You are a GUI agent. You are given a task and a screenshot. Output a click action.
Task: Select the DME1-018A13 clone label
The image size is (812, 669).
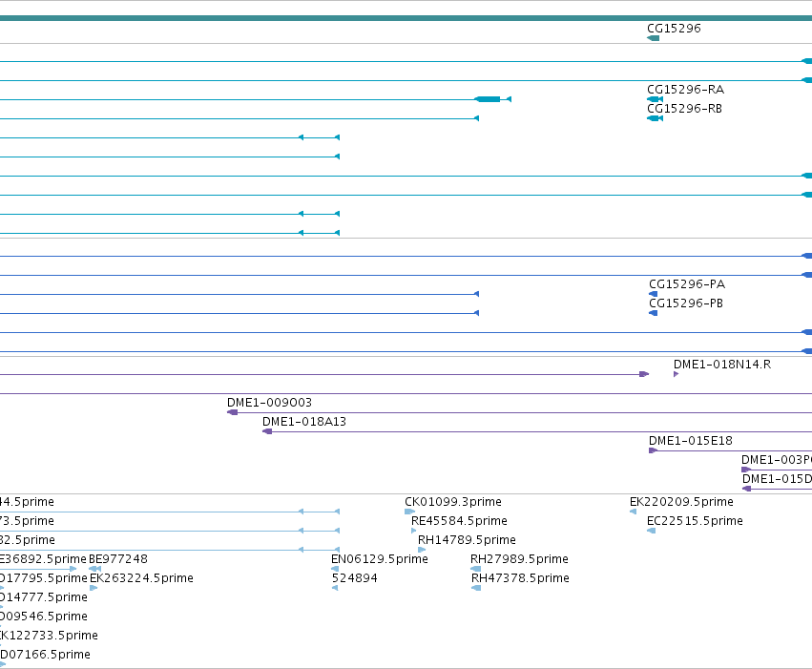(x=304, y=422)
